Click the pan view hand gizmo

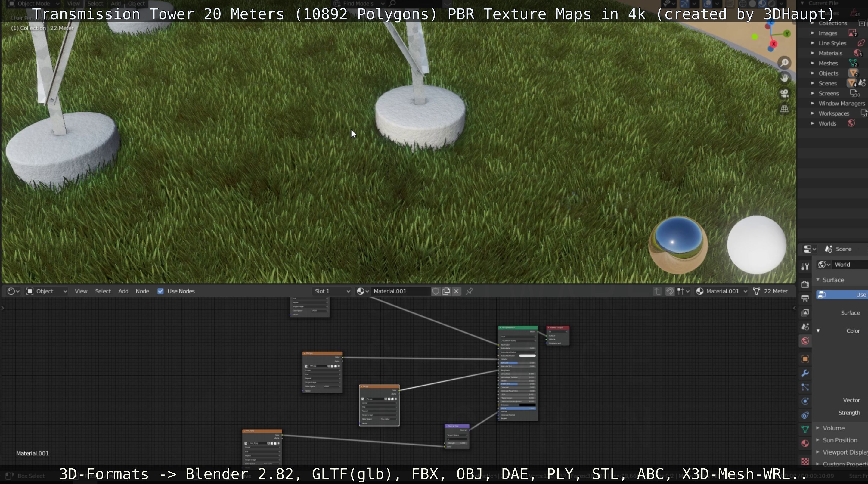coord(784,78)
